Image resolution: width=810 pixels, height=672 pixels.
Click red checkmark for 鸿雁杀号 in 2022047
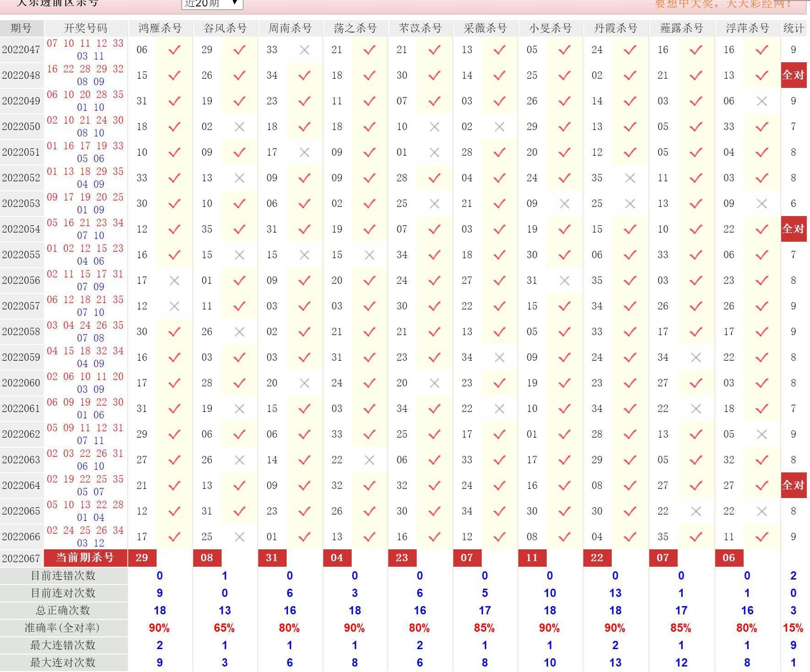174,50
